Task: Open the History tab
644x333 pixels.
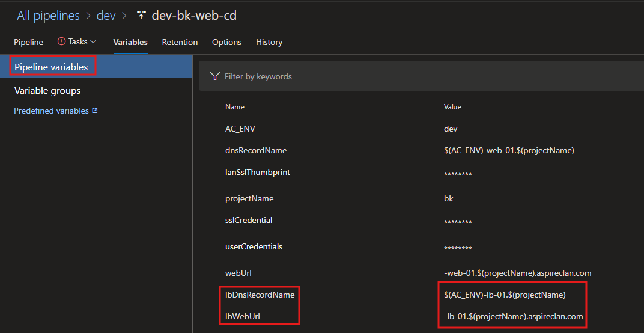Action: click(x=269, y=42)
